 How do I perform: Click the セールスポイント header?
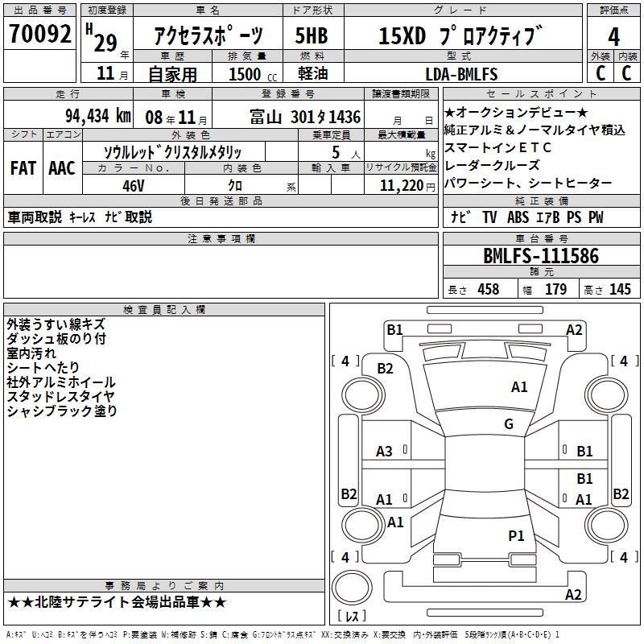click(x=541, y=93)
